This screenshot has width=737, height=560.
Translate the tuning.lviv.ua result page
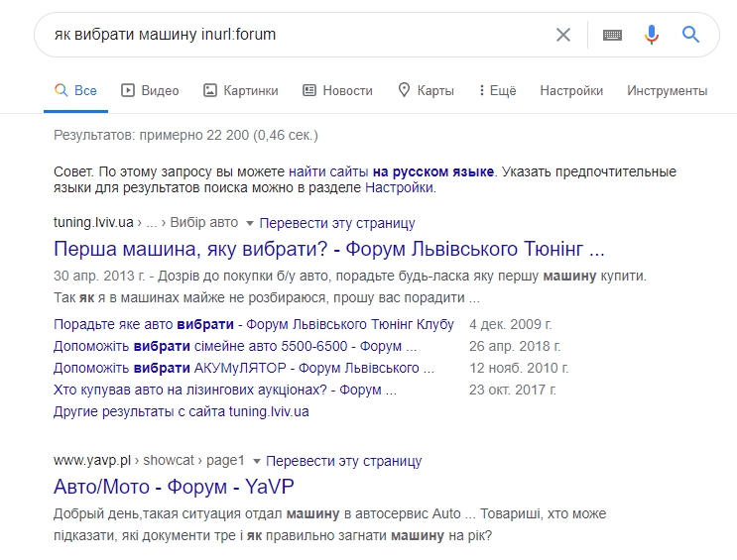pos(337,223)
